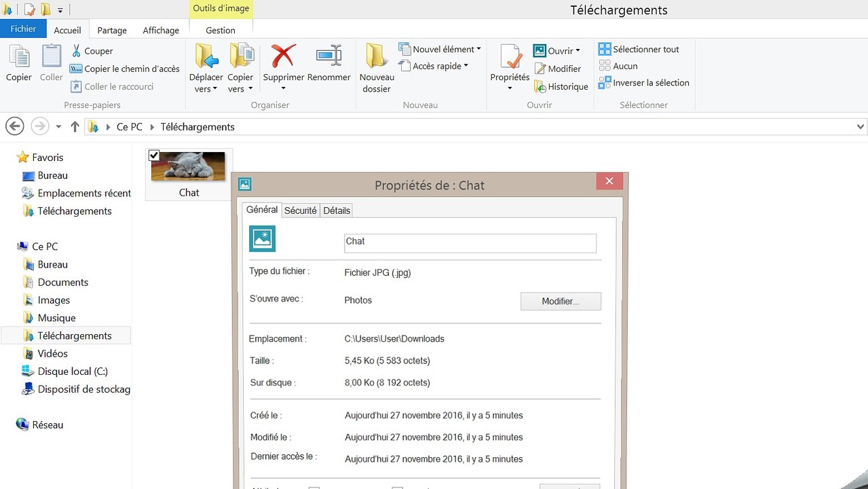Select highlighted Téléchargements under Ce PC
Image resolution: width=868 pixels, height=489 pixels.
67,336
